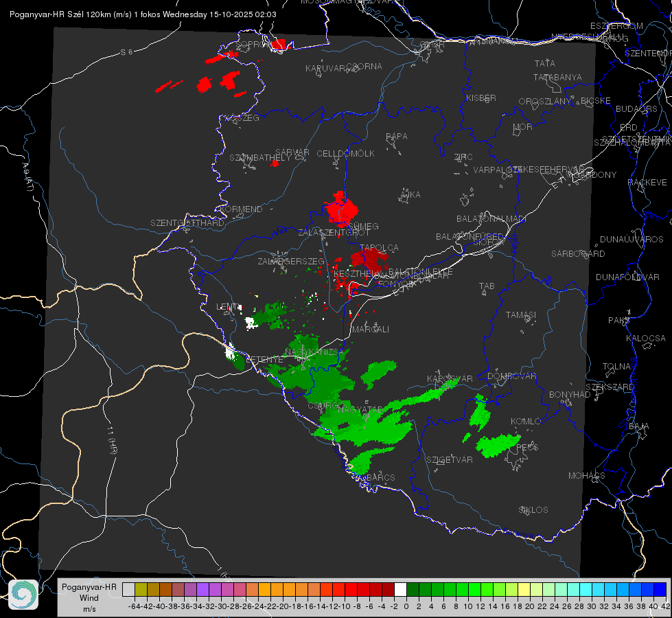Click the S 6 road label

(x=126, y=52)
